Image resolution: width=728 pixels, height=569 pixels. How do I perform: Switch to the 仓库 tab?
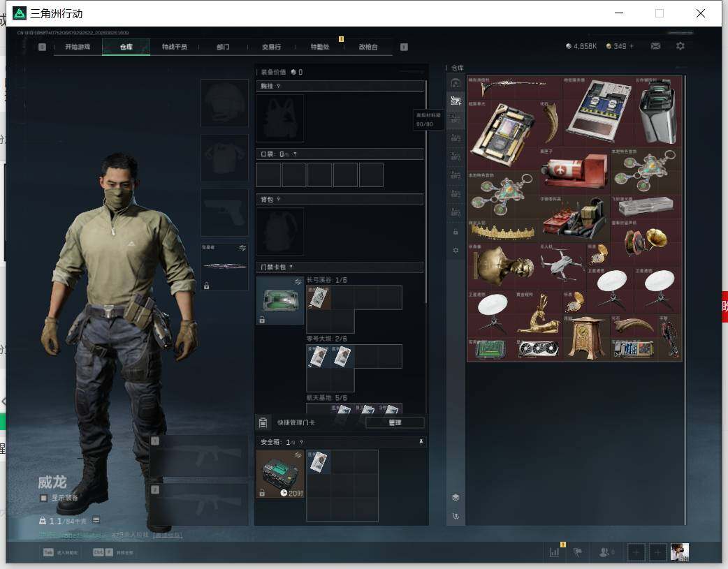(126, 47)
